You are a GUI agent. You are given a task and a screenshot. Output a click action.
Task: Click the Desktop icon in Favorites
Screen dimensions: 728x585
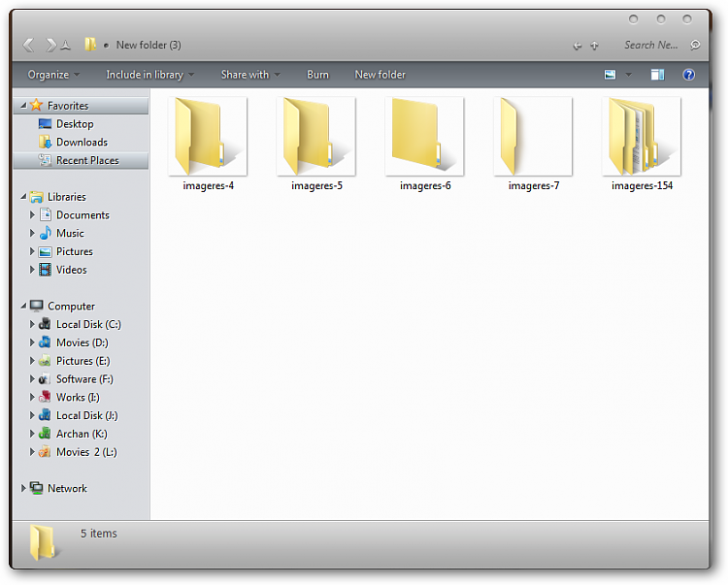45,124
